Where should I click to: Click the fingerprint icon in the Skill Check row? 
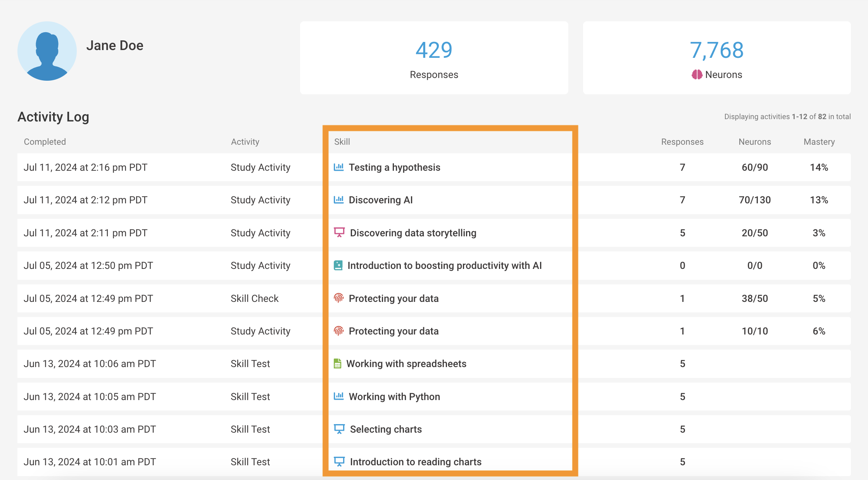(x=339, y=298)
